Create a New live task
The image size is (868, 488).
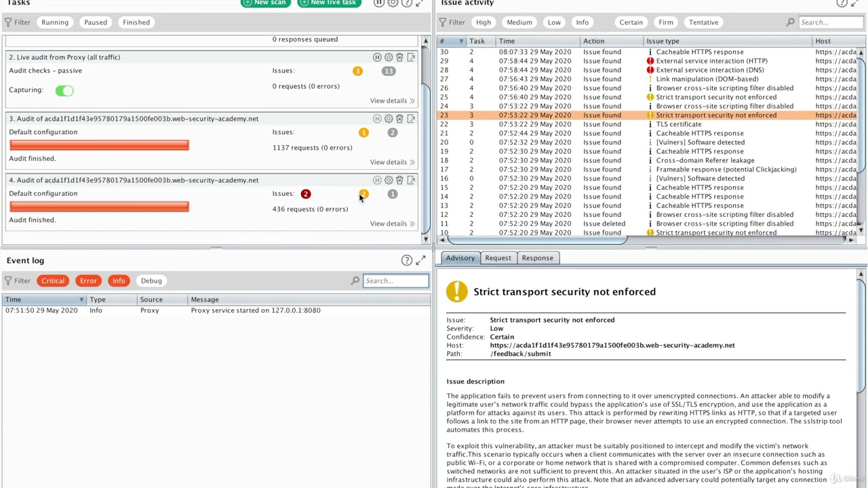tap(329, 3)
